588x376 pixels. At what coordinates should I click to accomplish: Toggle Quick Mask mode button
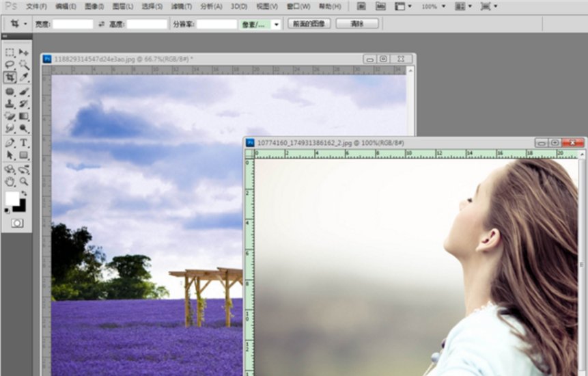16,224
